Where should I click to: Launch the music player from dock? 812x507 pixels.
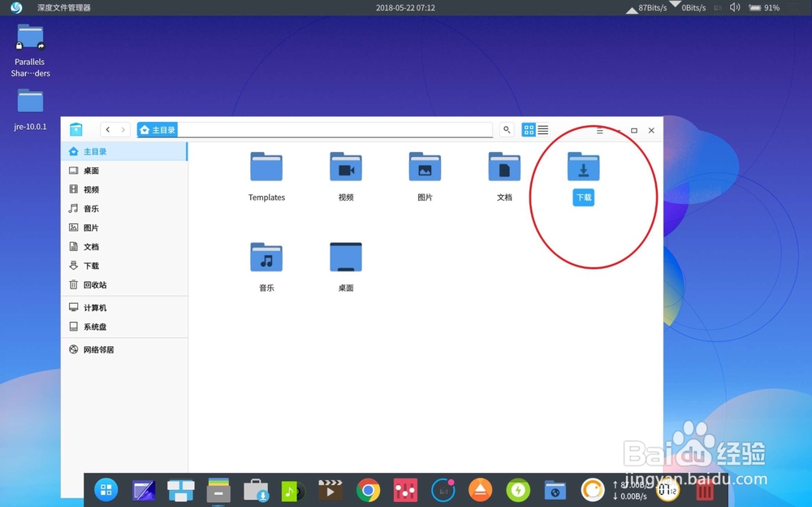[x=293, y=491]
